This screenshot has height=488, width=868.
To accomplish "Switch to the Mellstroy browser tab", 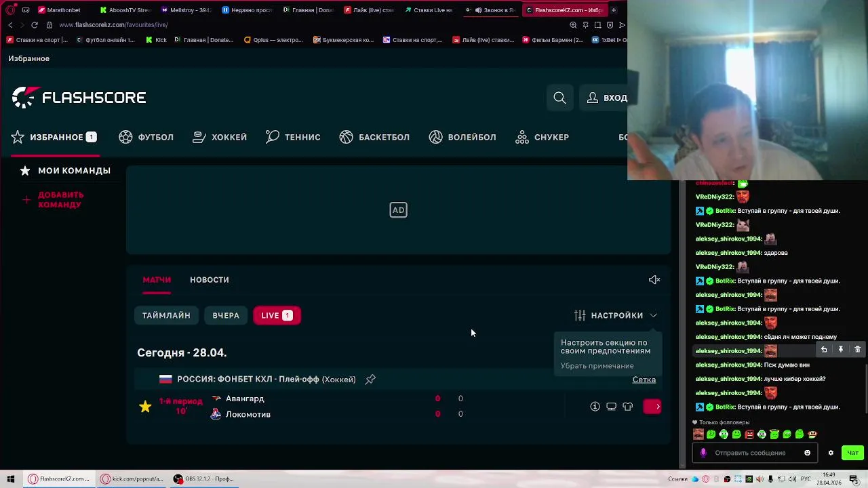I will click(186, 10).
